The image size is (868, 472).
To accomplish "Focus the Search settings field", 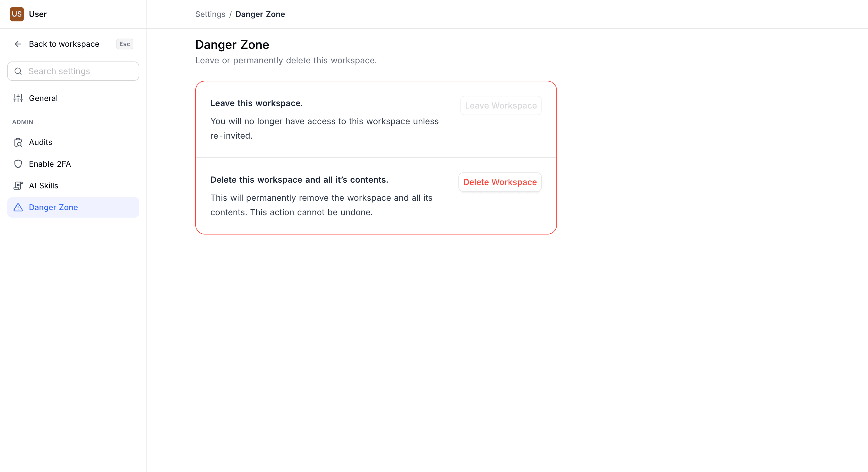I will tap(73, 71).
